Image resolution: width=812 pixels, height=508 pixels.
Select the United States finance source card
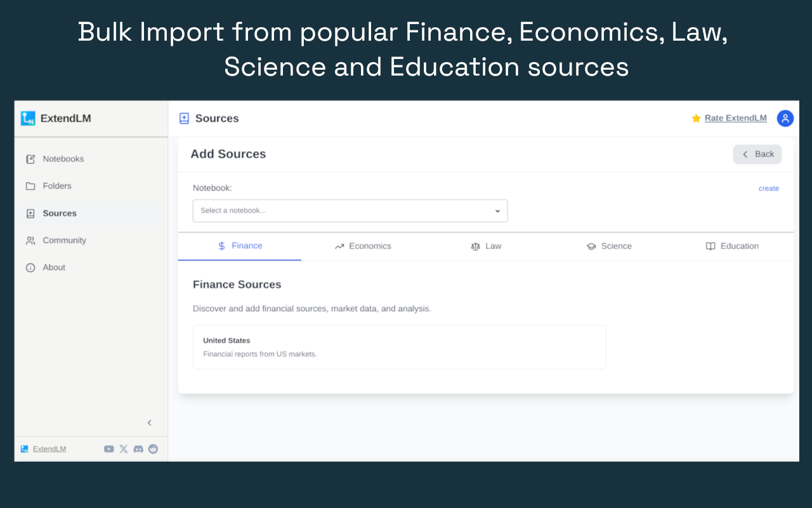click(x=399, y=347)
